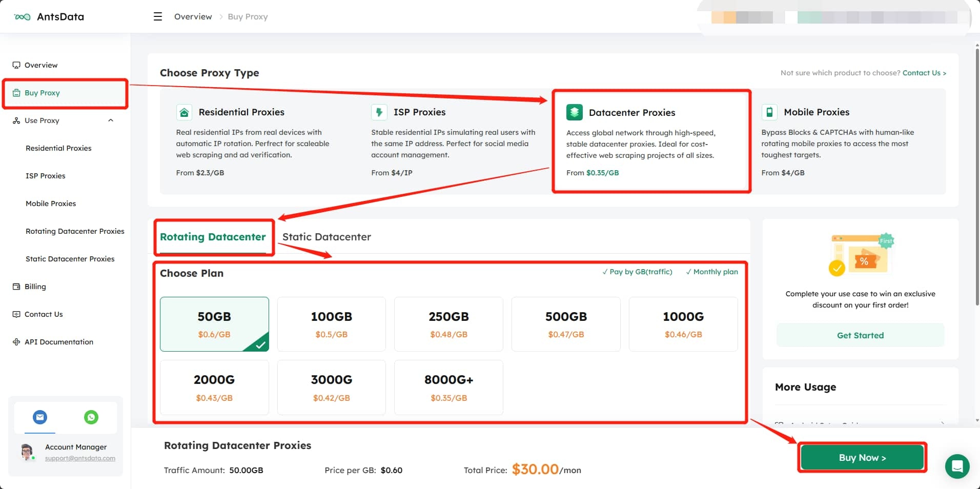The width and height of the screenshot is (980, 489).
Task: Click the Use Proxy network icon
Action: coord(16,120)
